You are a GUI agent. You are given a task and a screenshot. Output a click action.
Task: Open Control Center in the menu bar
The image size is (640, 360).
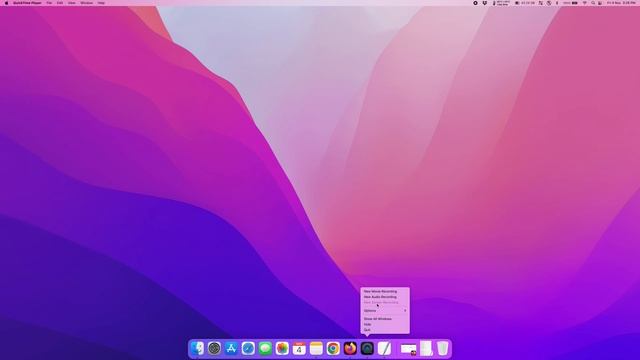(600, 3)
